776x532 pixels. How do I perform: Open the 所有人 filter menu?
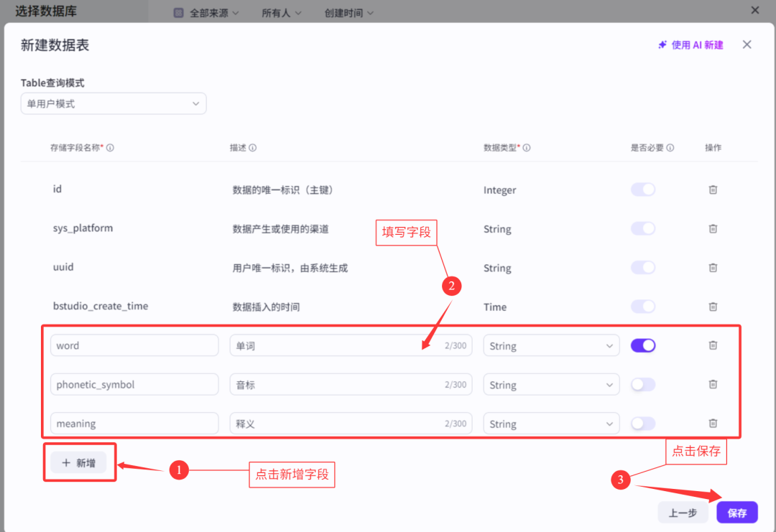(x=282, y=12)
